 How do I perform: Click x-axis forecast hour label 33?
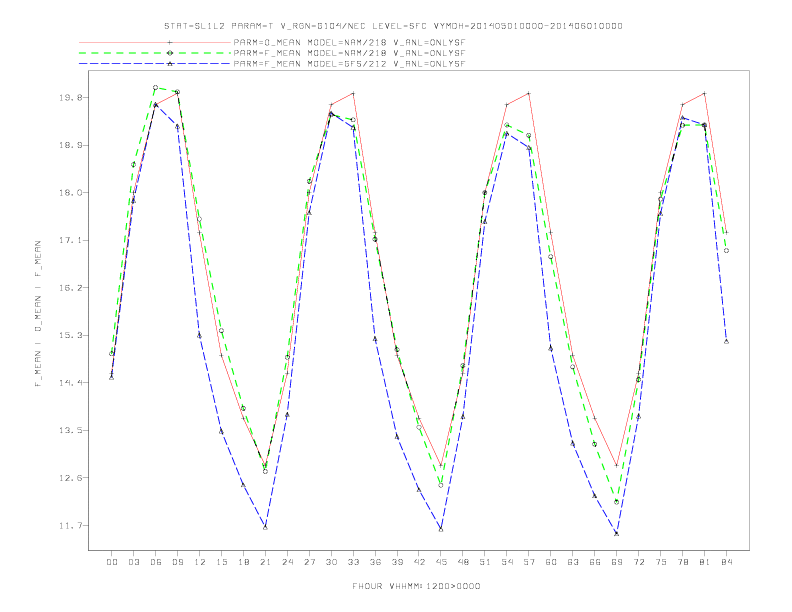coord(353,562)
